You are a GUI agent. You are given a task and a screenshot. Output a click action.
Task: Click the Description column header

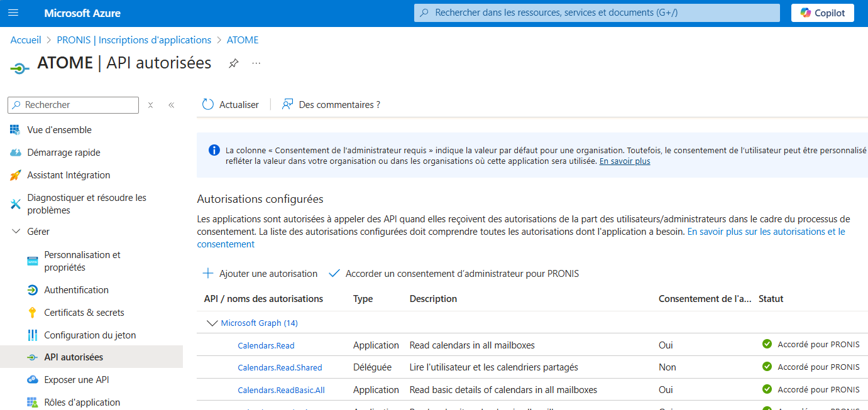[433, 299]
